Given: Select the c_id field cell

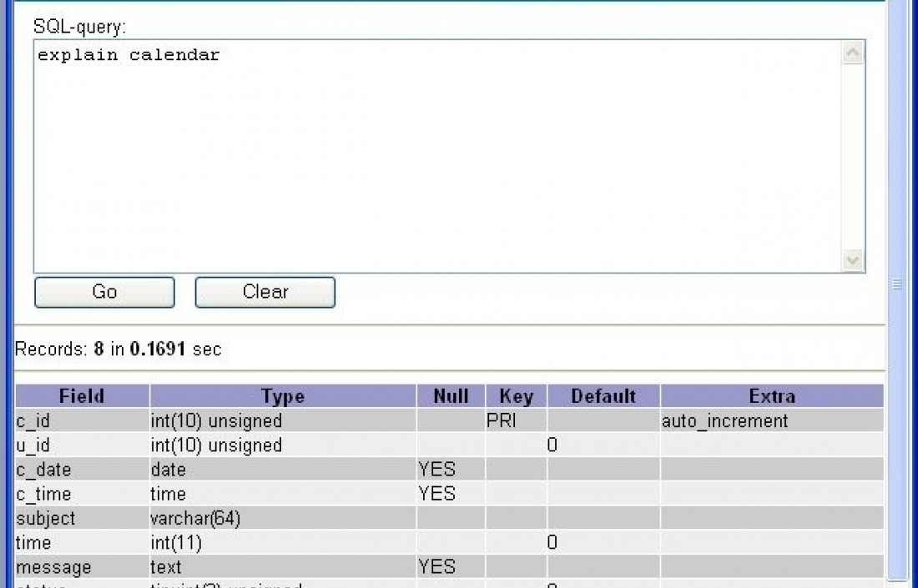Looking at the screenshot, I should point(82,421).
